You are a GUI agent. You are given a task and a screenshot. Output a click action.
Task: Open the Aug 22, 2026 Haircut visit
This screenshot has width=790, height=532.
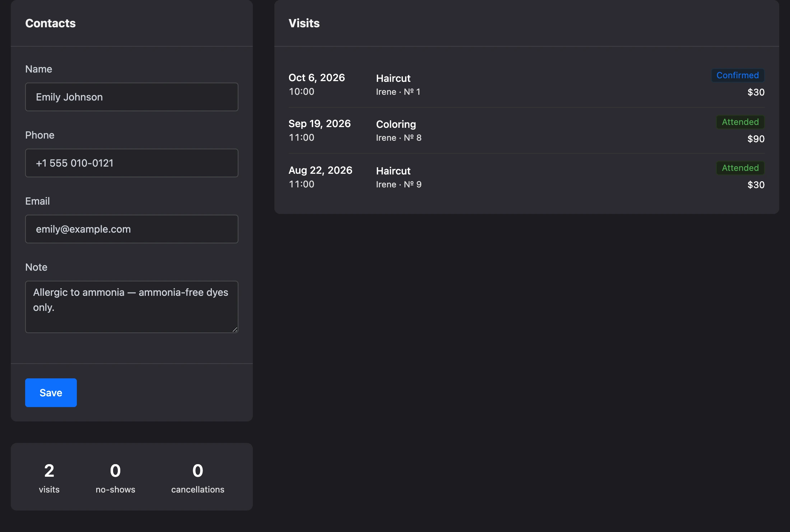point(526,177)
